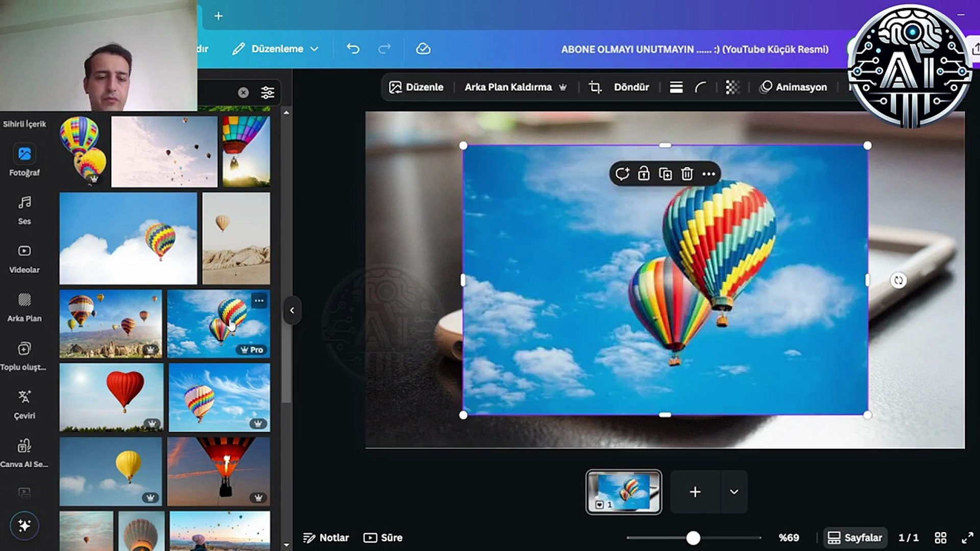The height and width of the screenshot is (551, 980).
Task: Switch to the Düzenle tab in the toolbar
Action: pyautogui.click(x=416, y=87)
